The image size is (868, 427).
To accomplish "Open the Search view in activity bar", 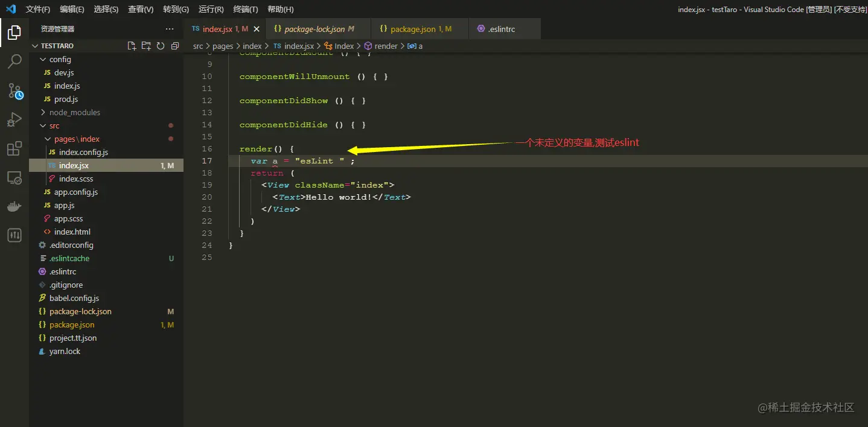I will tap(14, 62).
